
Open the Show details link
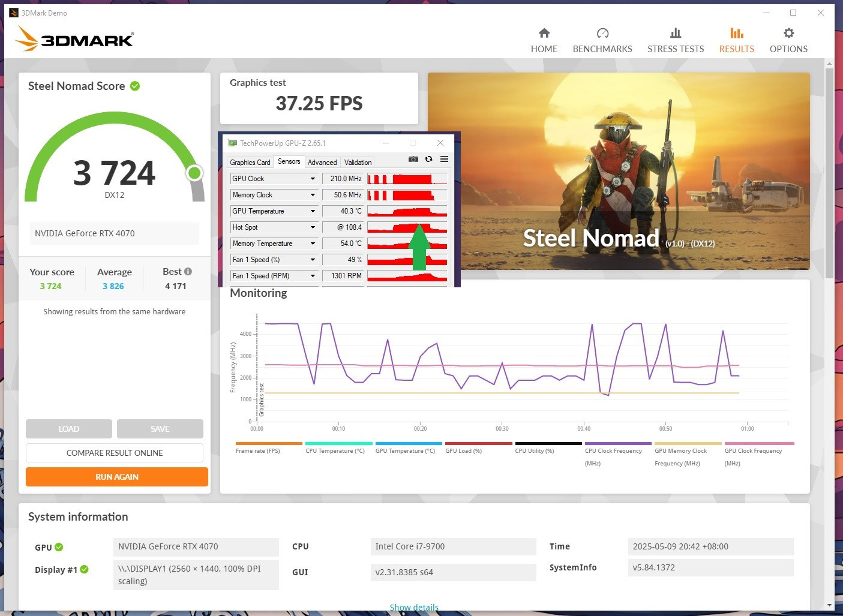click(414, 607)
